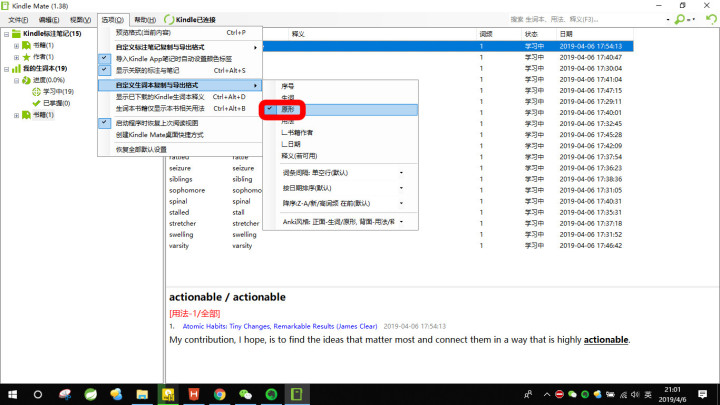Image resolution: width=720 pixels, height=405 pixels.
Task: Click the Kindle Mate taskbar icon
Action: tap(297, 394)
